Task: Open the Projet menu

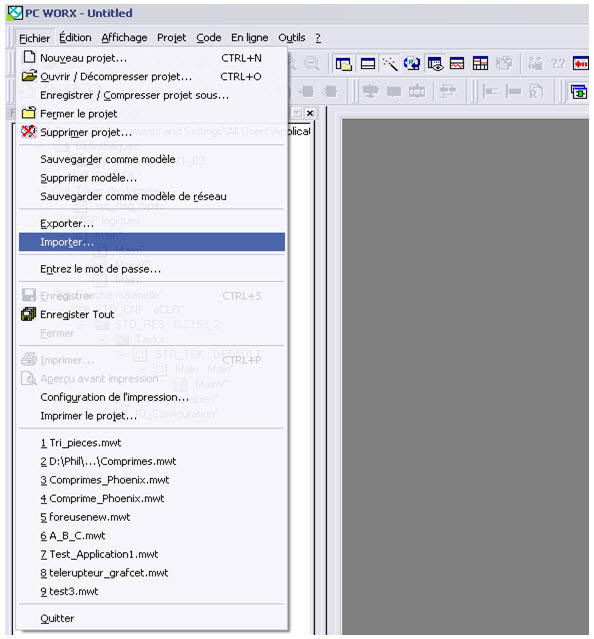Action: click(172, 37)
